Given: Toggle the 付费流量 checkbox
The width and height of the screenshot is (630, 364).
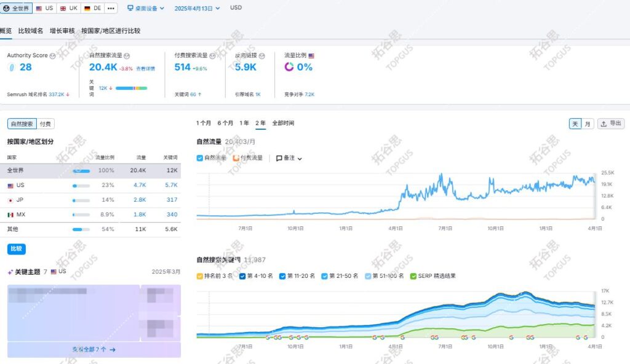Looking at the screenshot, I should [236, 158].
